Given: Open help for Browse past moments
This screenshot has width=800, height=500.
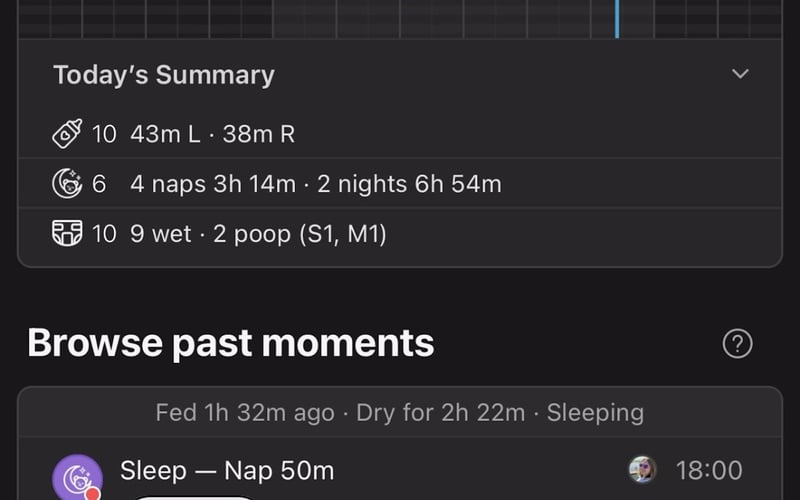Looking at the screenshot, I should [737, 344].
